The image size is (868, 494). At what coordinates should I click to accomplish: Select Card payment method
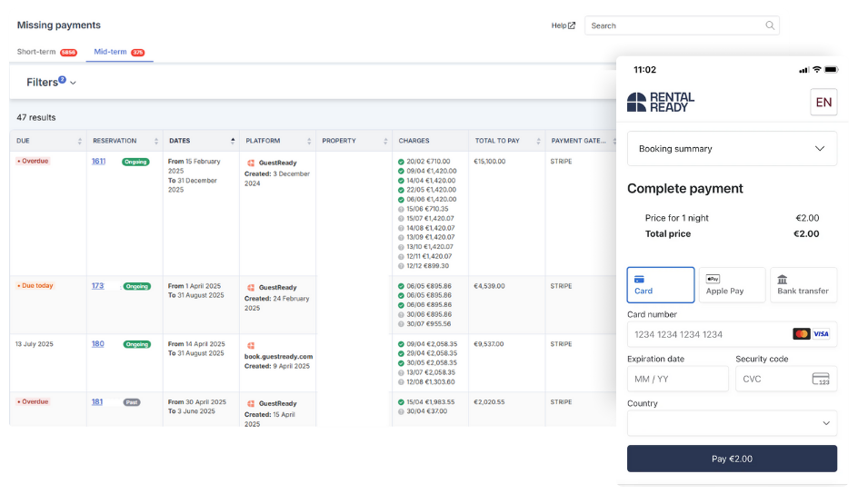pos(661,285)
